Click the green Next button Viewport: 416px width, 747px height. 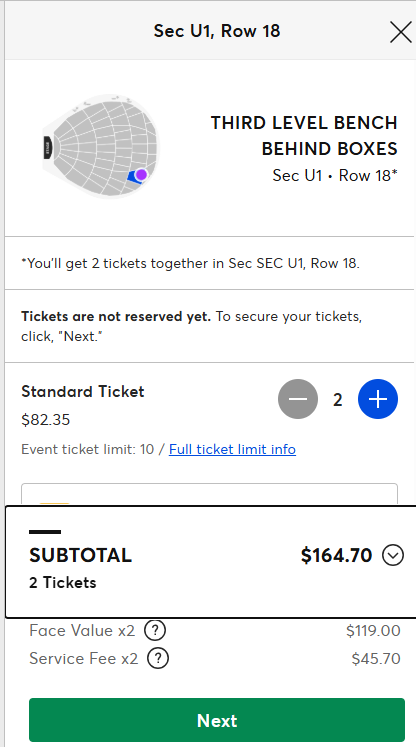coord(217,720)
